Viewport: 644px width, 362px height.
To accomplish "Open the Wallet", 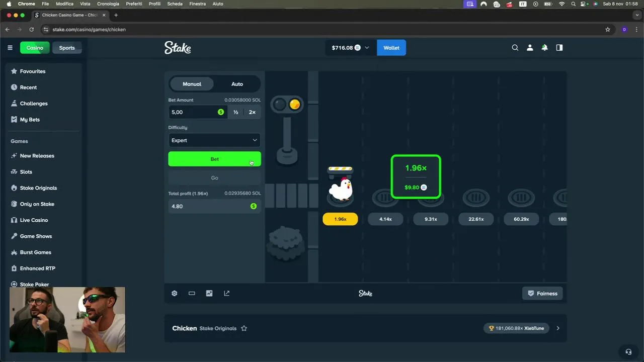I will [391, 48].
